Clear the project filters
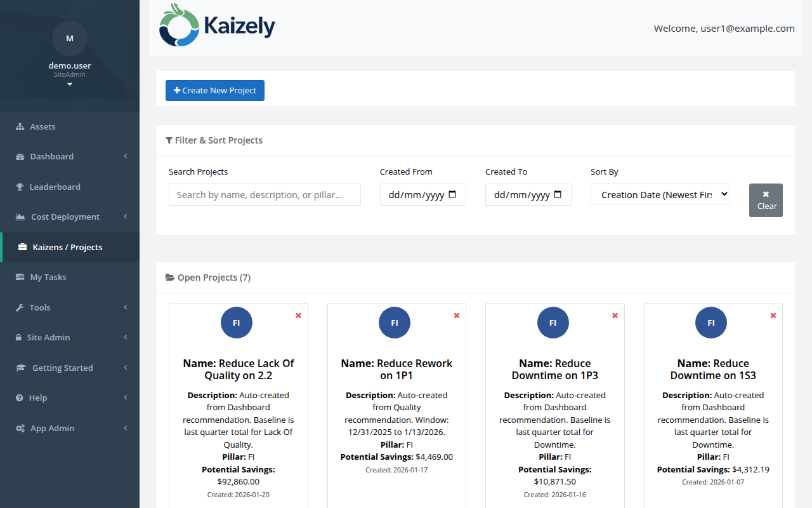Screen dimensions: 812x508 click(x=766, y=200)
